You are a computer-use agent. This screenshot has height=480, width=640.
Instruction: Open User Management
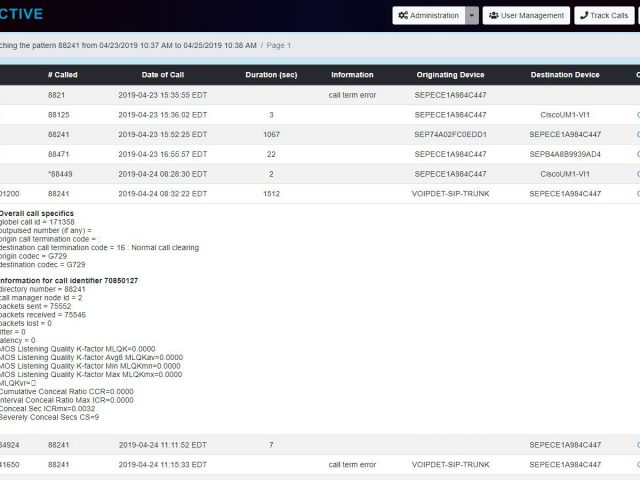coord(526,16)
